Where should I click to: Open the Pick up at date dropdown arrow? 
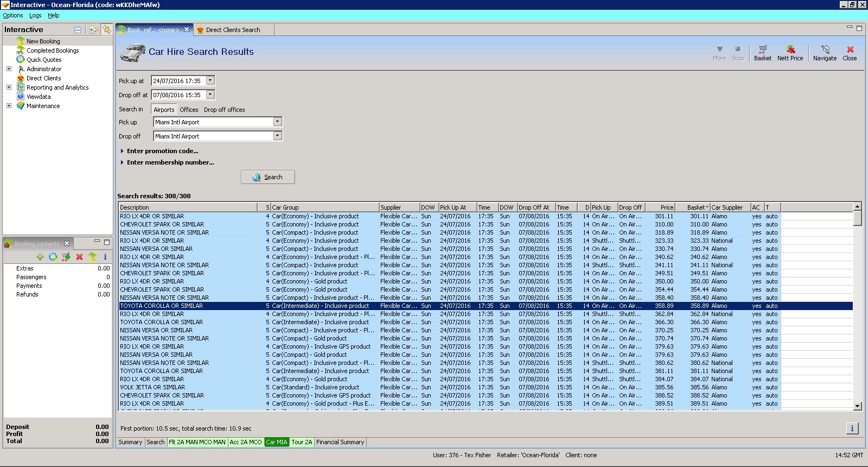click(x=210, y=80)
